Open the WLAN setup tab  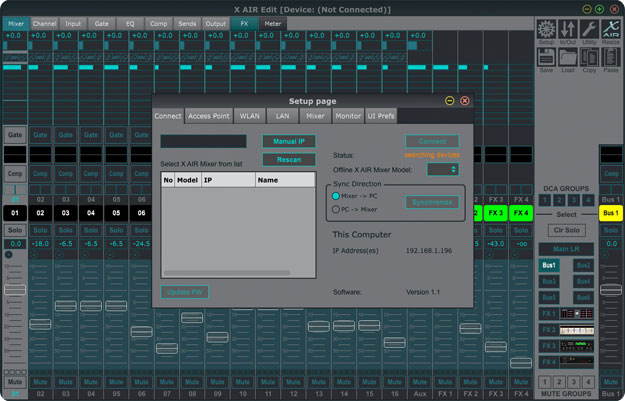pos(250,116)
